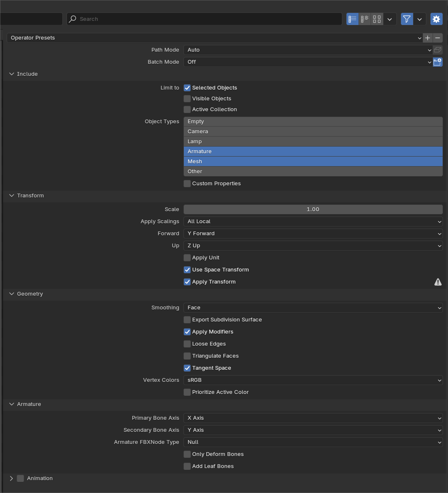The image size is (448, 493).
Task: Uncheck Tangent Space checkbox
Action: click(x=187, y=368)
